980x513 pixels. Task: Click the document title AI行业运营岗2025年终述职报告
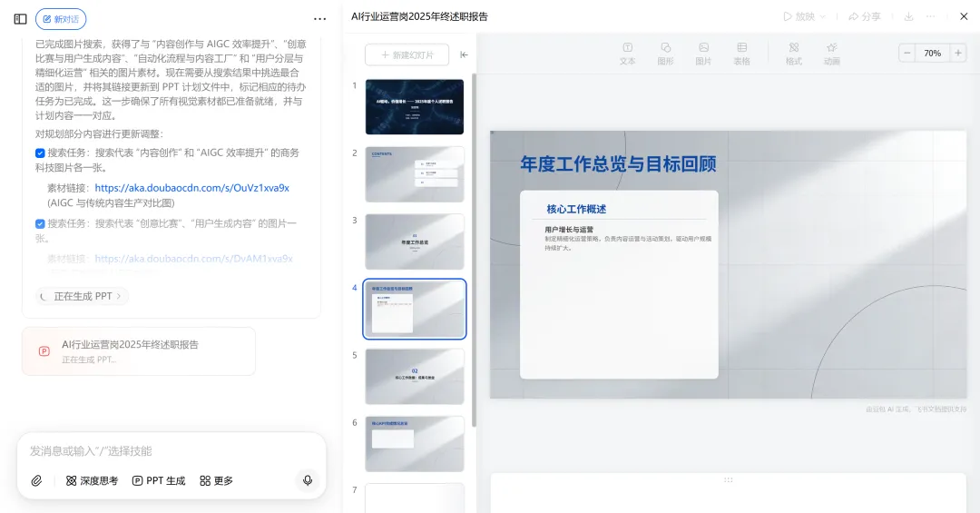click(x=419, y=17)
